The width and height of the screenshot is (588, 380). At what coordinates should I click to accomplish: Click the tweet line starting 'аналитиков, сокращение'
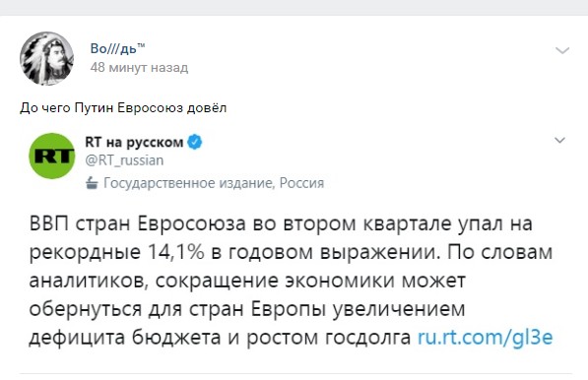pos(247,281)
